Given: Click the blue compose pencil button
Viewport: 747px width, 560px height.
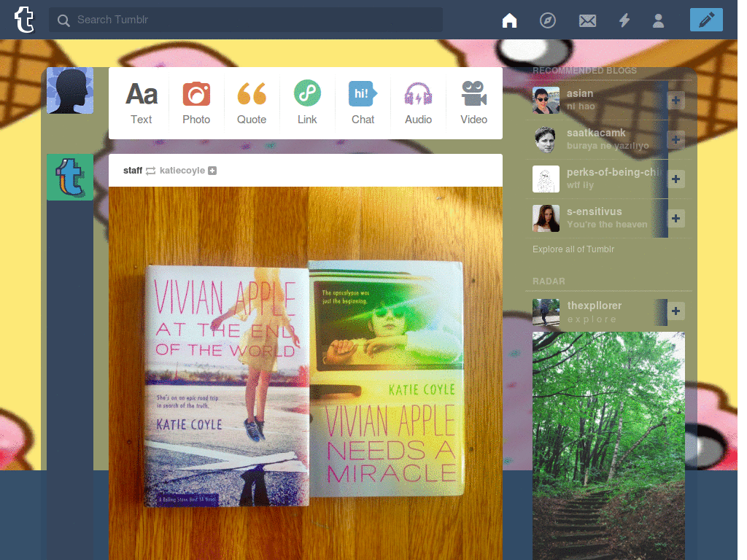Looking at the screenshot, I should point(706,20).
